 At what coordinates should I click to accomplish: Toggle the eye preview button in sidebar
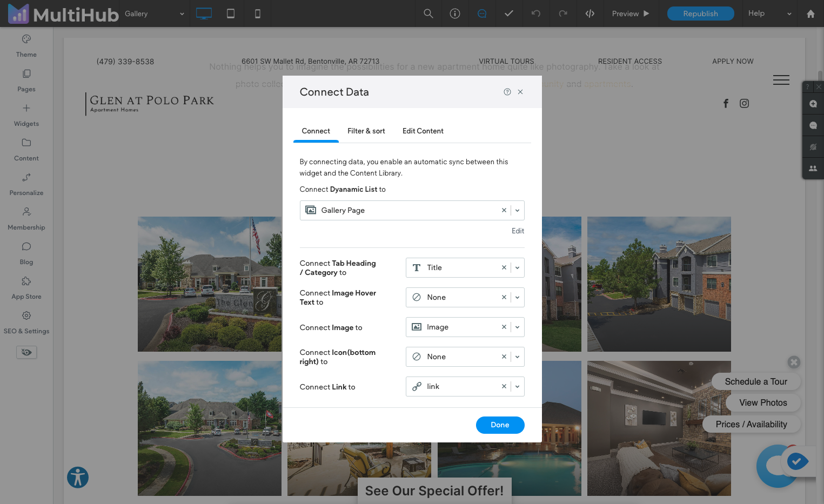point(26,352)
